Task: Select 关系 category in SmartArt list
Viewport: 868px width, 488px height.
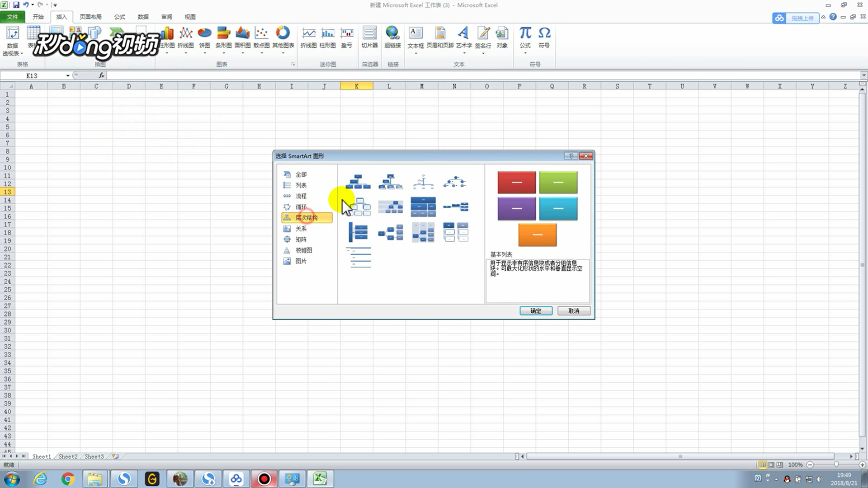Action: 301,229
